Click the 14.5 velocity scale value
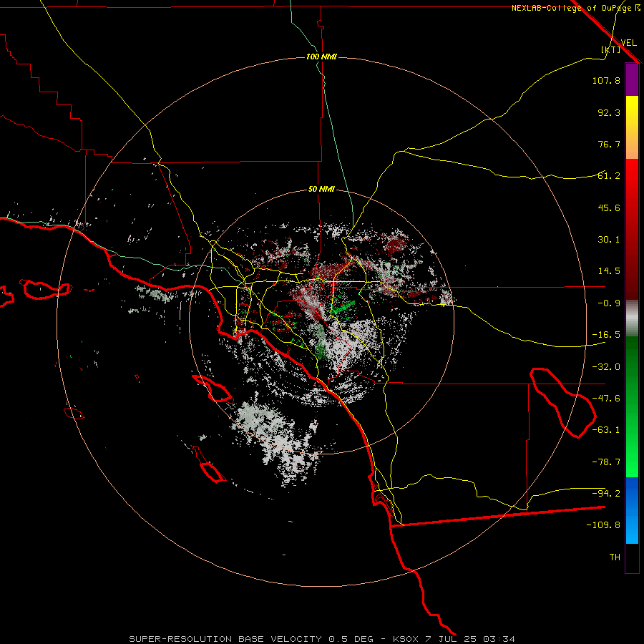 tap(609, 271)
